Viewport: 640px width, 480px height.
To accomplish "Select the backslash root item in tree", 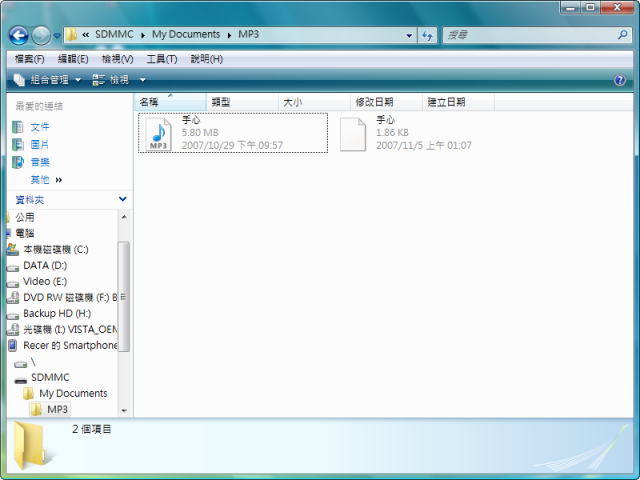I will 33,362.
